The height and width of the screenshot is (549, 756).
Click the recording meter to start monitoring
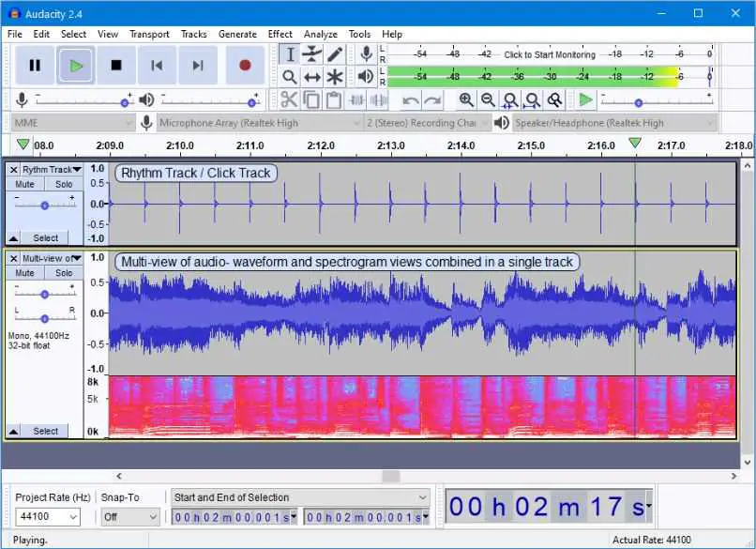pos(549,54)
